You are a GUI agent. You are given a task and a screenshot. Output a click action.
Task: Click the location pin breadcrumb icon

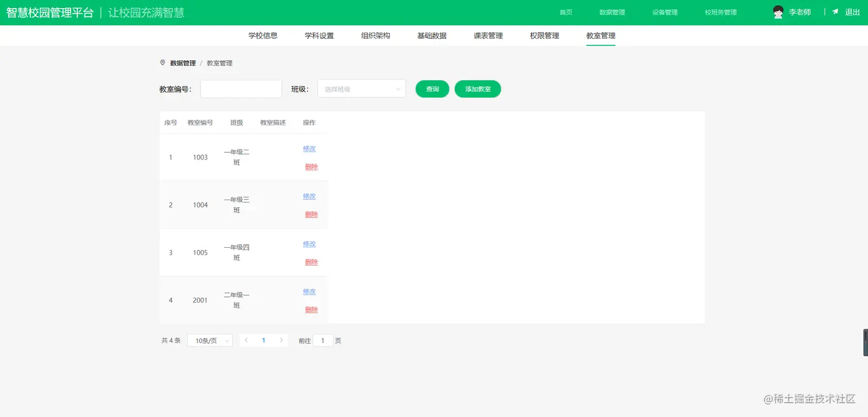point(162,63)
